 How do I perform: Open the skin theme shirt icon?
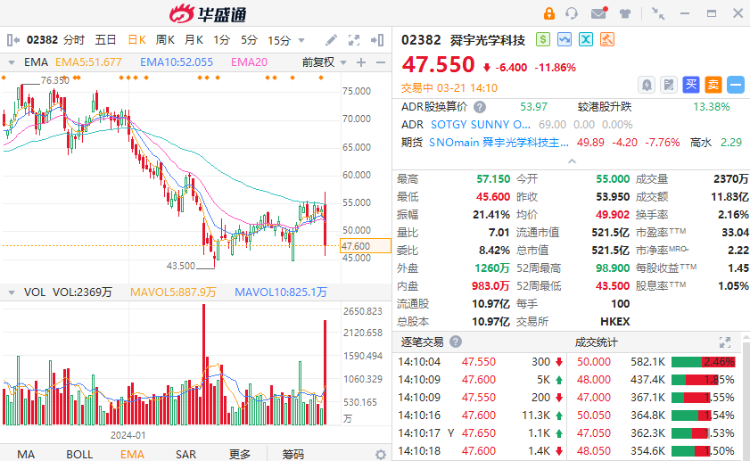tap(625, 13)
